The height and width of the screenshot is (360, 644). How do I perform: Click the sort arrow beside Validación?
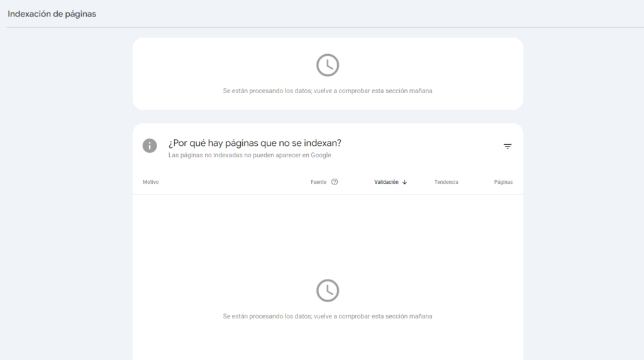(405, 182)
